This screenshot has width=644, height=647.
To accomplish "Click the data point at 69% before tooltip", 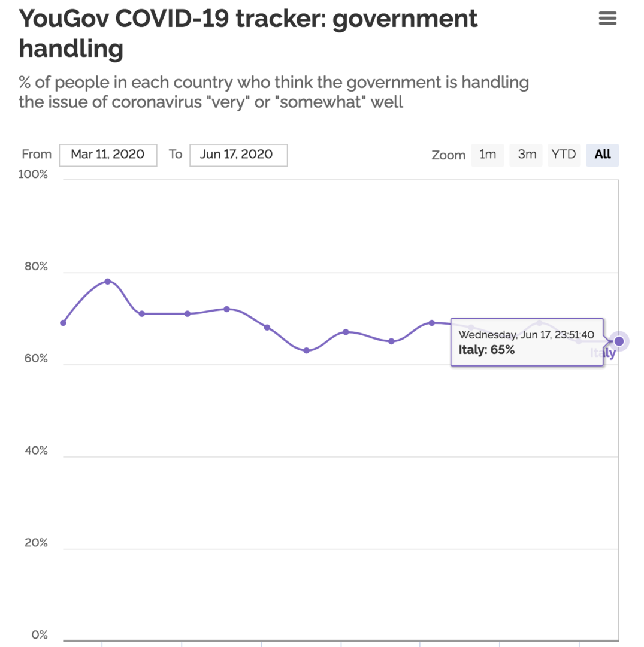I will point(431,323).
